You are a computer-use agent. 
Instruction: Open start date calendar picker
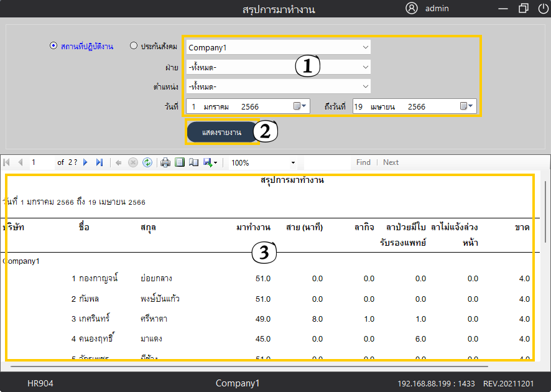[x=300, y=106]
